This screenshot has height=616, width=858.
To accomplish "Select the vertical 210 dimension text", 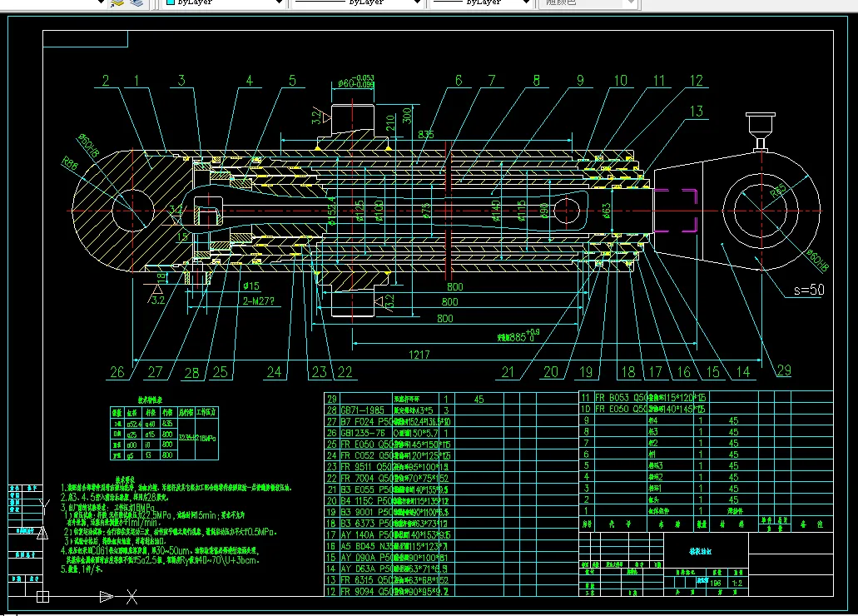I will pyautogui.click(x=390, y=122).
